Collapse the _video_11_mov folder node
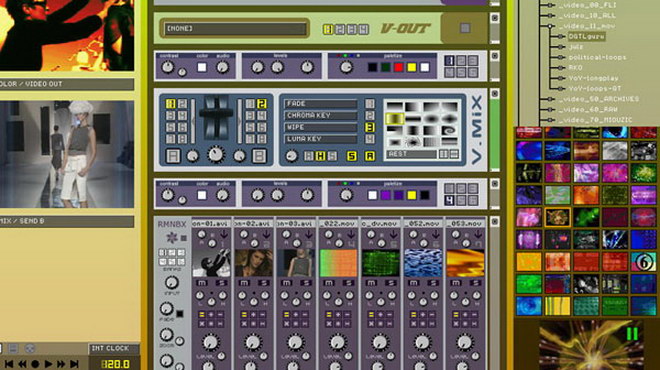 [550, 26]
